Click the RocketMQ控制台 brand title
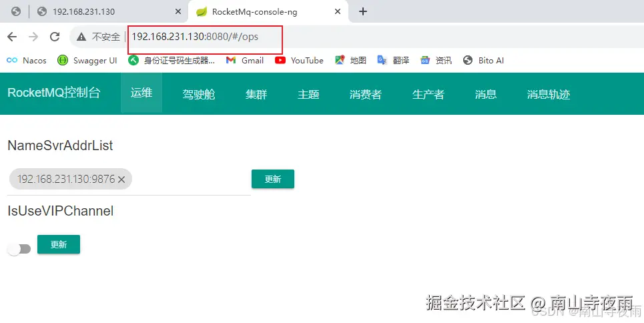 coord(54,93)
